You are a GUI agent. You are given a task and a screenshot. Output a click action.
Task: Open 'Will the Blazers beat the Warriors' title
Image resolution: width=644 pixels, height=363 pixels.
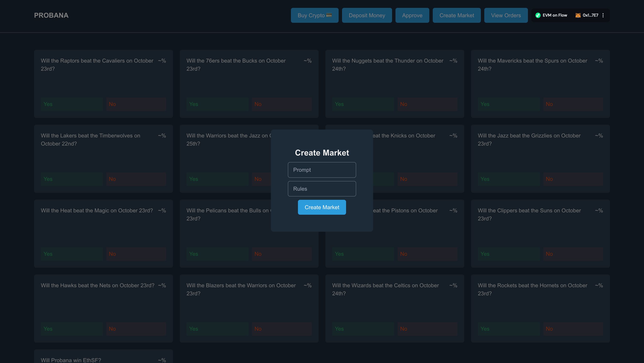(x=241, y=290)
